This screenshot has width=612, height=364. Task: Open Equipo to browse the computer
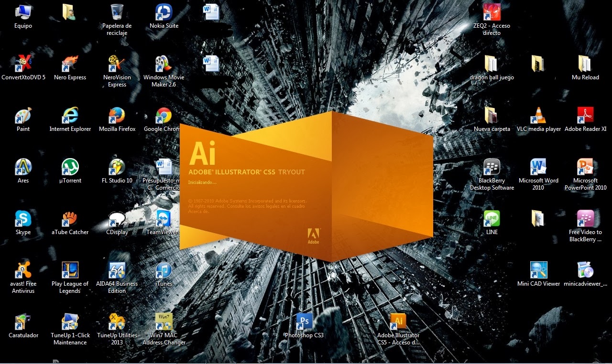click(x=23, y=11)
